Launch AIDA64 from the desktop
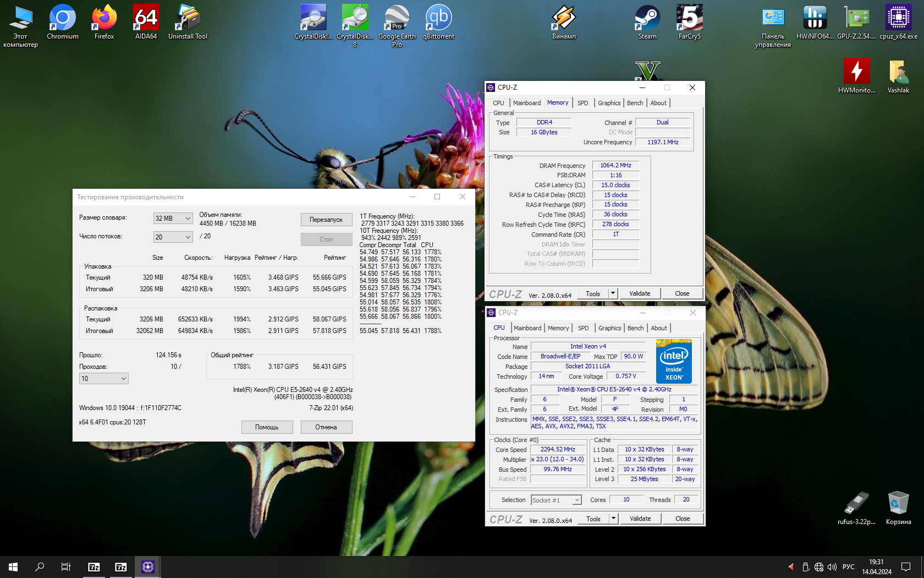The height and width of the screenshot is (578, 924). (x=146, y=22)
